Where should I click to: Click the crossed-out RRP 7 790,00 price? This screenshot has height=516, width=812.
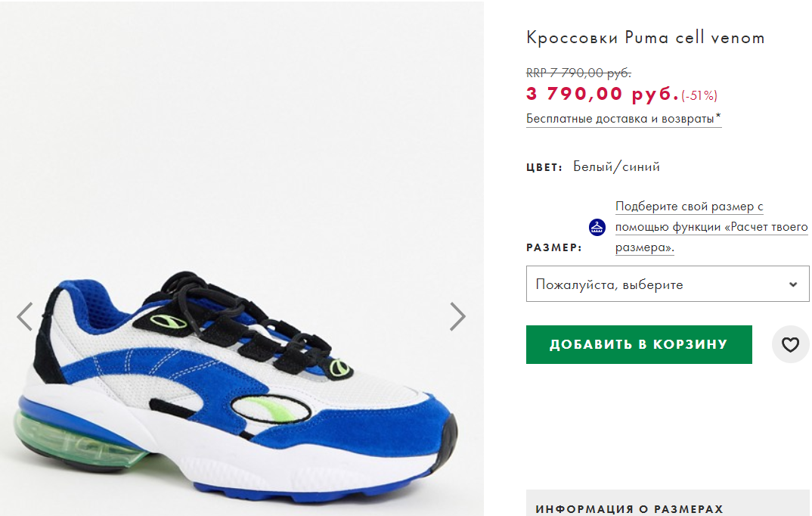tap(578, 73)
